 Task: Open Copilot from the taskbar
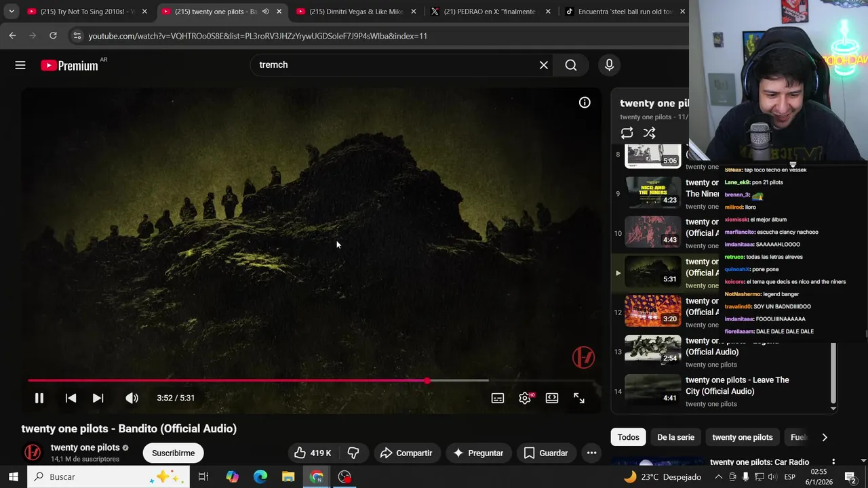[x=232, y=476]
